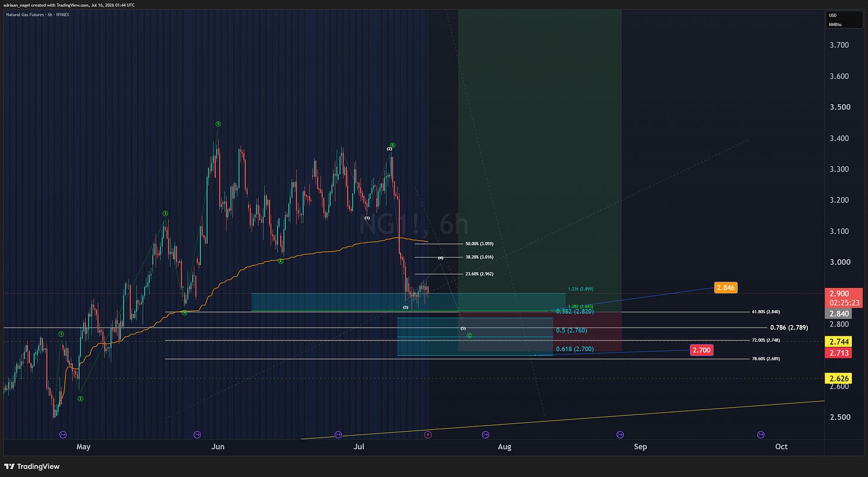868x477 pixels.
Task: Open the MMBtu unit selector
Action: 835,24
